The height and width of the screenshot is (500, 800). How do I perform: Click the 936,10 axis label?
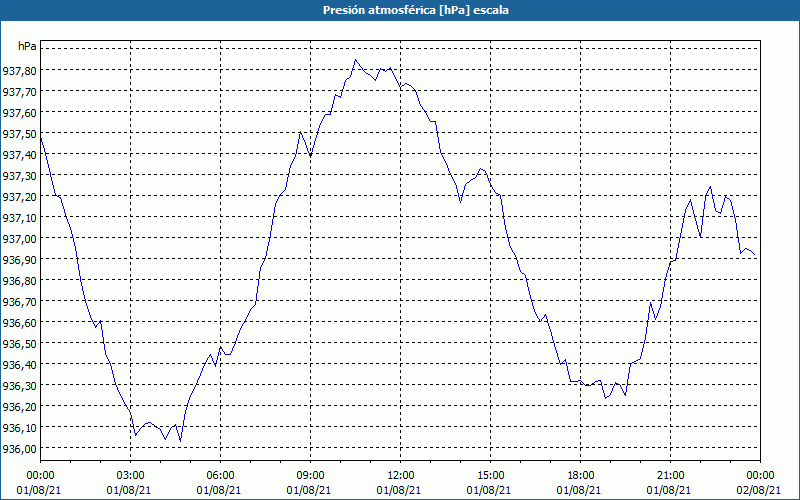[x=19, y=427]
